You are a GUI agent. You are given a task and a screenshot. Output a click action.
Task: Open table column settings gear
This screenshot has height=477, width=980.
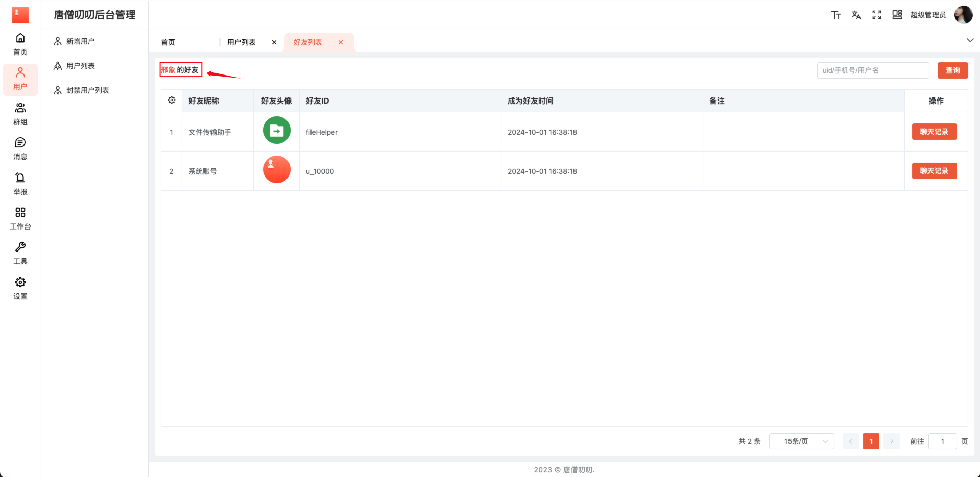tap(172, 101)
